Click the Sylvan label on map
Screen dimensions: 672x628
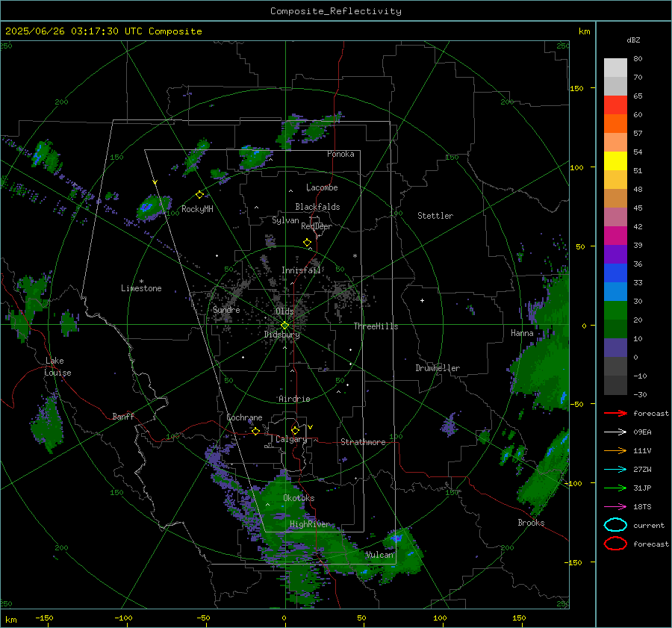(x=285, y=220)
